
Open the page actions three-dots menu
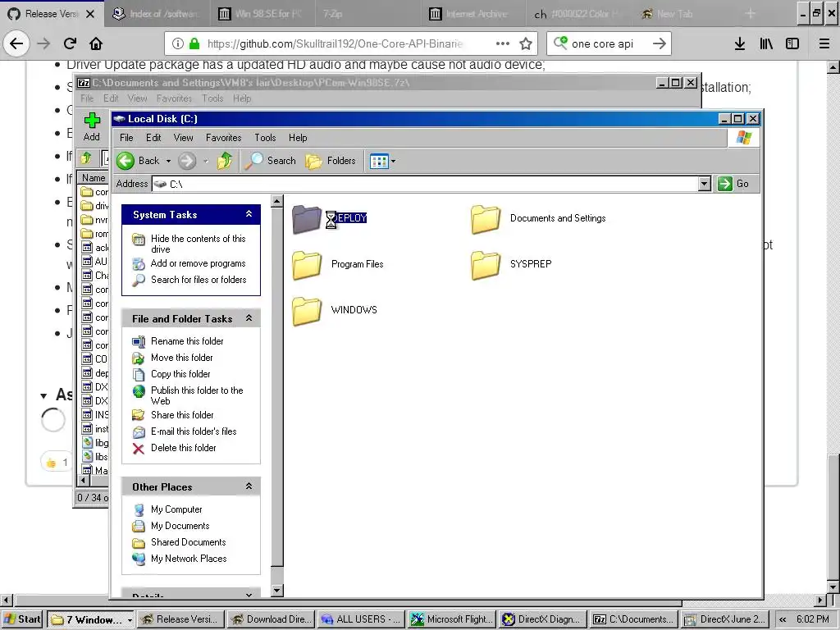coord(503,43)
